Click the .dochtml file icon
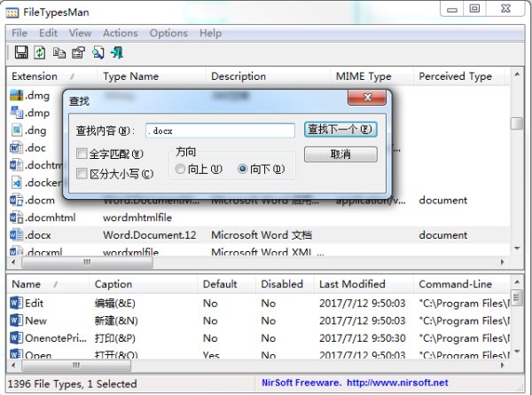This screenshot has height=395, width=532. pyautogui.click(x=16, y=165)
